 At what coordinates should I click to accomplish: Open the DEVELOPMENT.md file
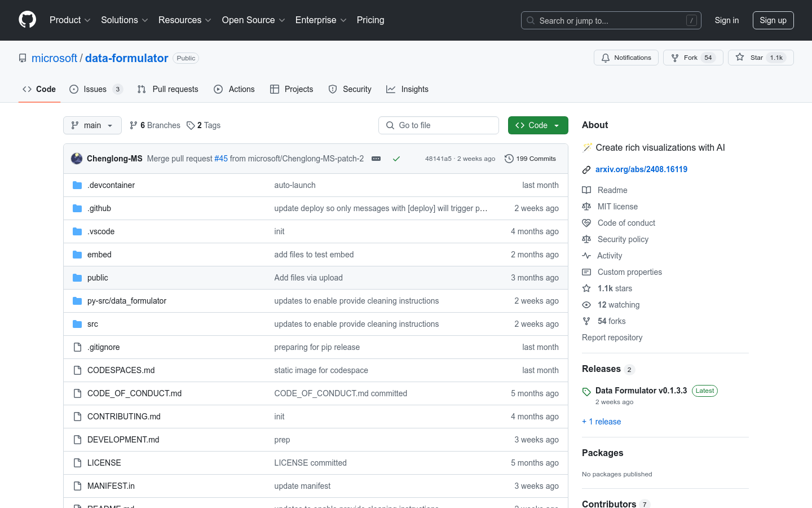point(123,440)
